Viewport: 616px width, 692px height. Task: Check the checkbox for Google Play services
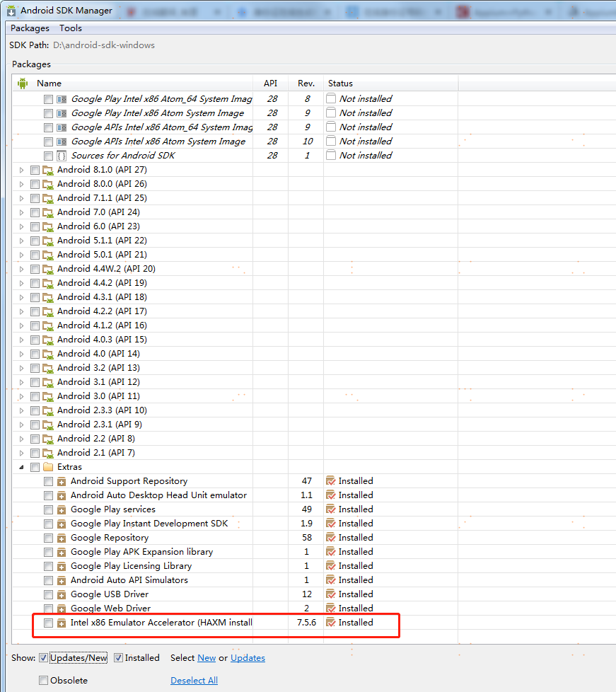(x=47, y=509)
